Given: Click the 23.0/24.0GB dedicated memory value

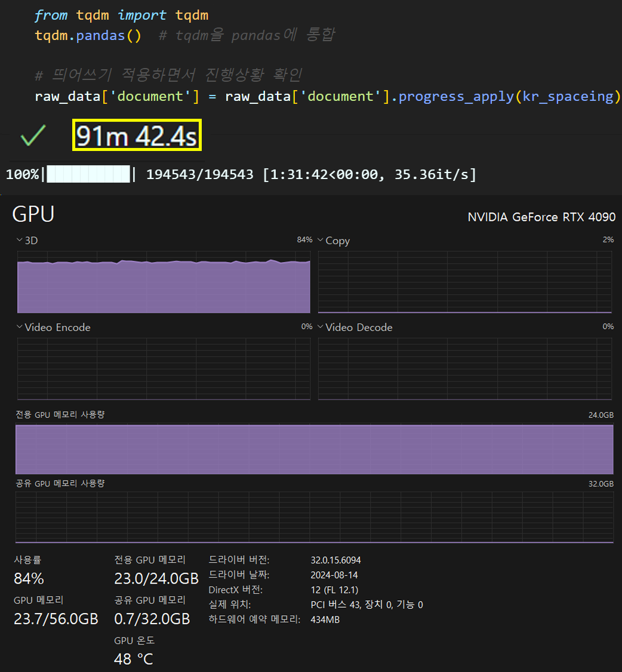Looking at the screenshot, I should (156, 578).
